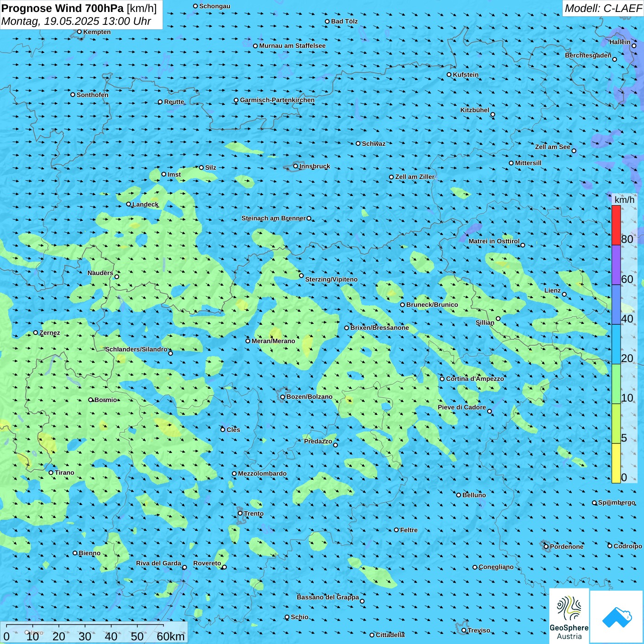
Task: Click the Innsbruck city marker
Action: (296, 166)
